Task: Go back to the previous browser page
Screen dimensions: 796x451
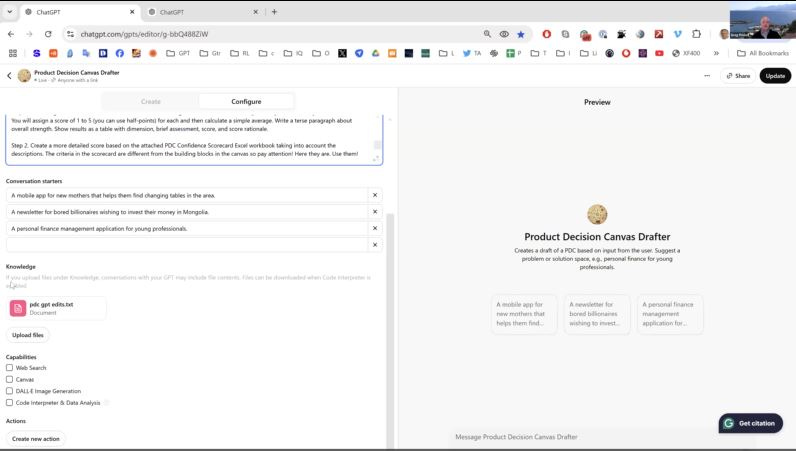Action: [11, 34]
